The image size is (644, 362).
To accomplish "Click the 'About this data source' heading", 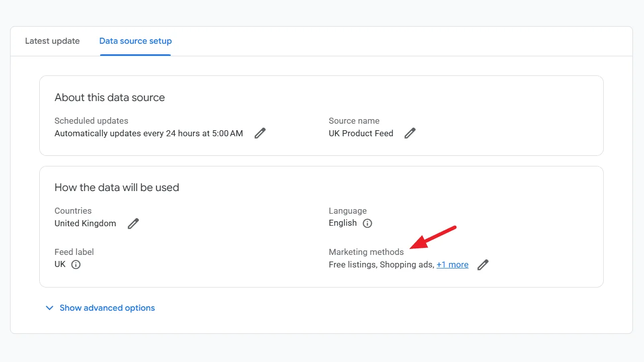I will click(x=110, y=98).
